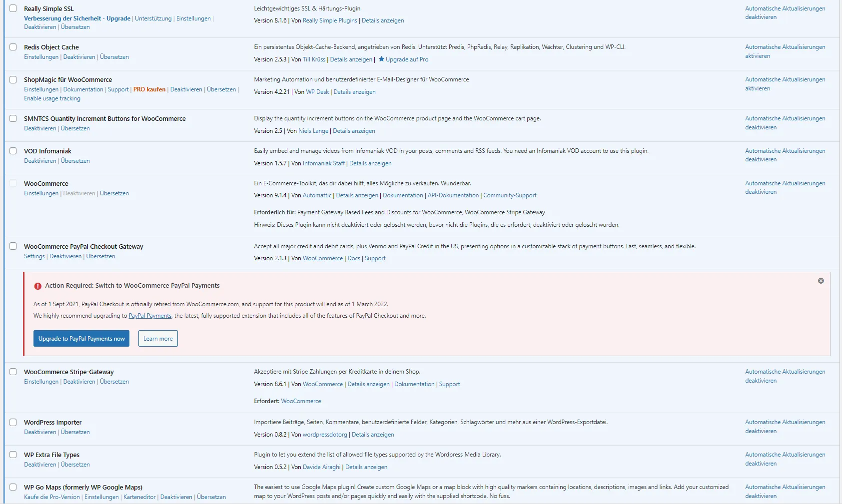Visit the Davide Airaghi author link

point(321,467)
